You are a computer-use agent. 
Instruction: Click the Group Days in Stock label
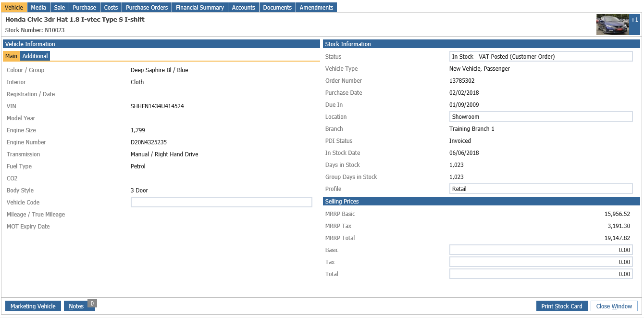click(351, 177)
